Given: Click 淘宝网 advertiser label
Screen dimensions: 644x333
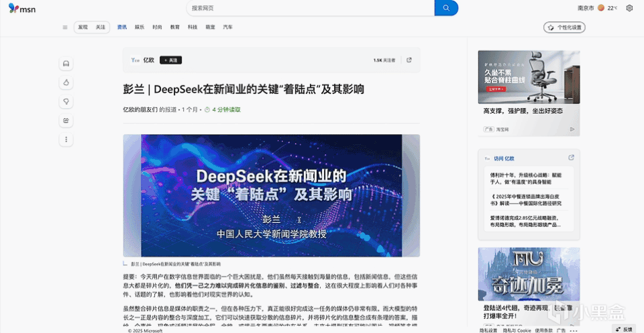Looking at the screenshot, I should pos(502,129).
